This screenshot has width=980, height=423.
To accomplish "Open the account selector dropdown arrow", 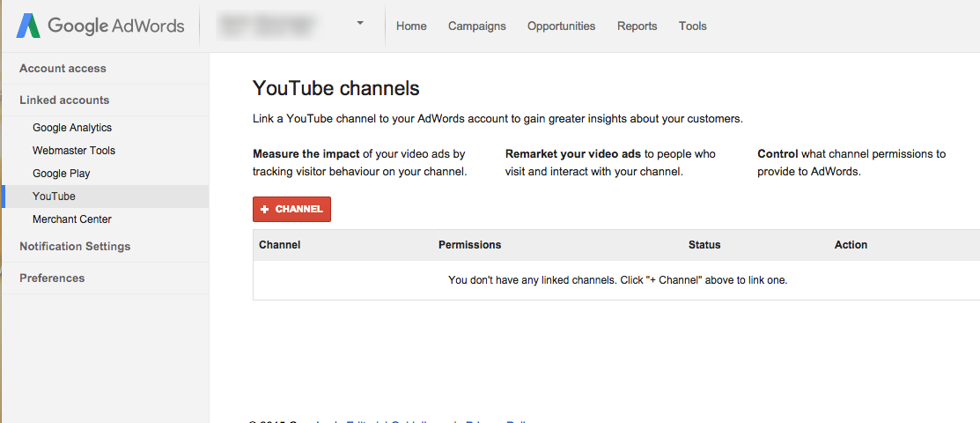I will click(x=360, y=23).
